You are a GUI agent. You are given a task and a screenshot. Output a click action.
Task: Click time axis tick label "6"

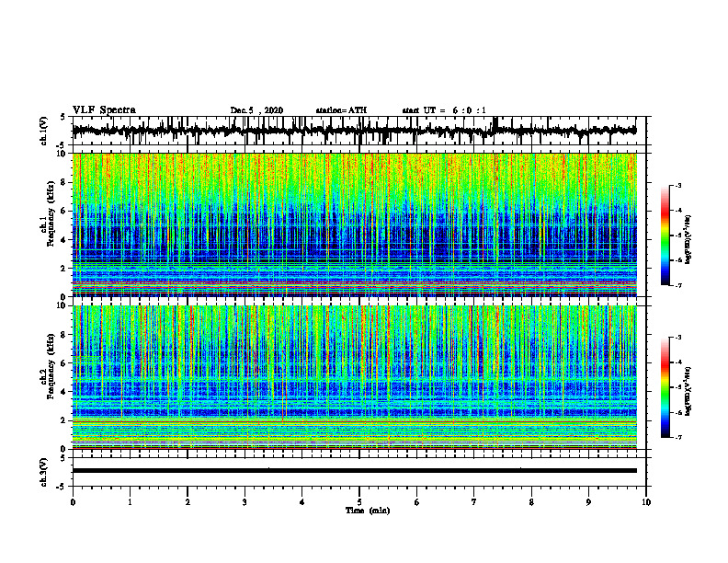click(417, 502)
